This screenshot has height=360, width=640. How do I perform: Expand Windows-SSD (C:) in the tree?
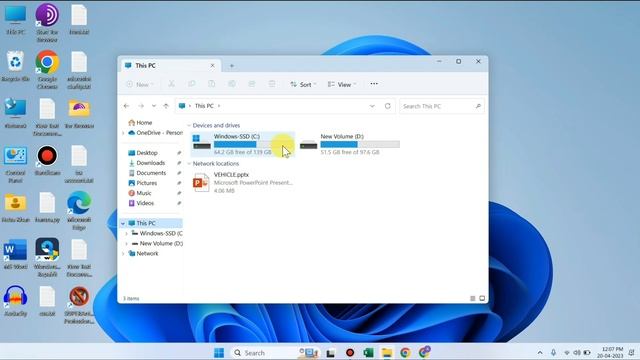(127, 233)
